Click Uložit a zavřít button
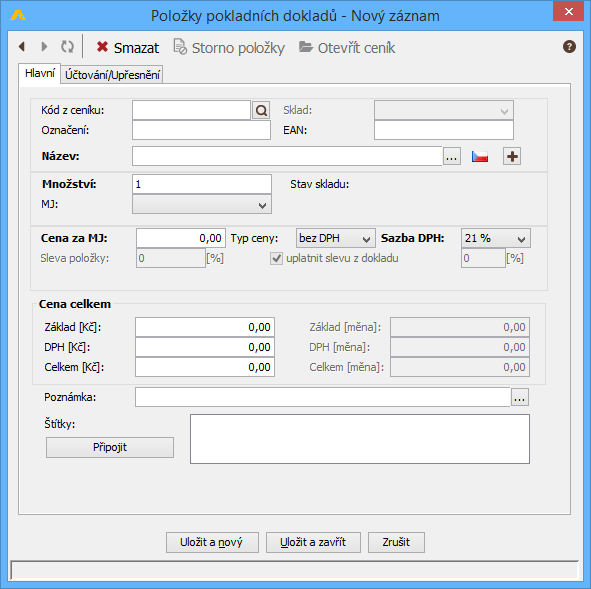Viewport: 591px width, 589px height. (x=313, y=542)
